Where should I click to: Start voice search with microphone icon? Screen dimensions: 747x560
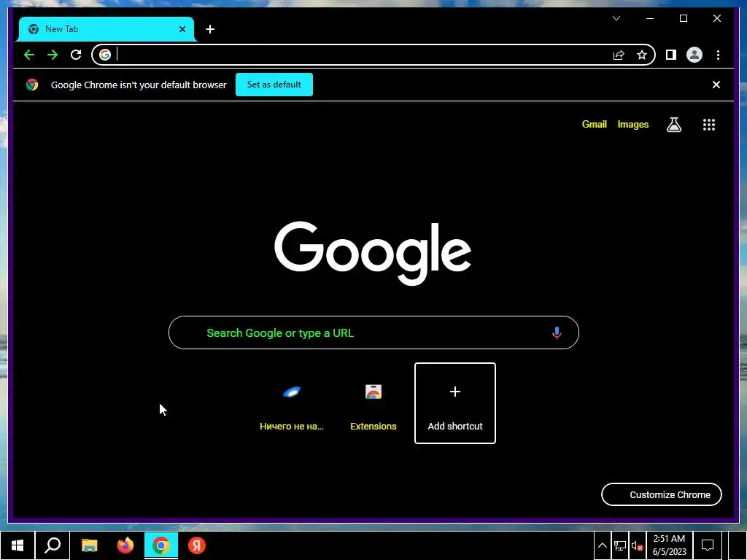pyautogui.click(x=557, y=332)
